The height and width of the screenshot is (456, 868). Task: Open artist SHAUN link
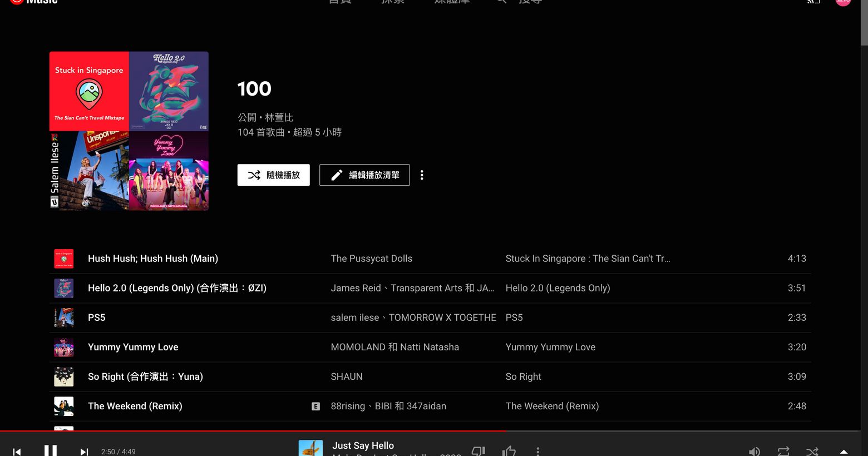pyautogui.click(x=347, y=376)
